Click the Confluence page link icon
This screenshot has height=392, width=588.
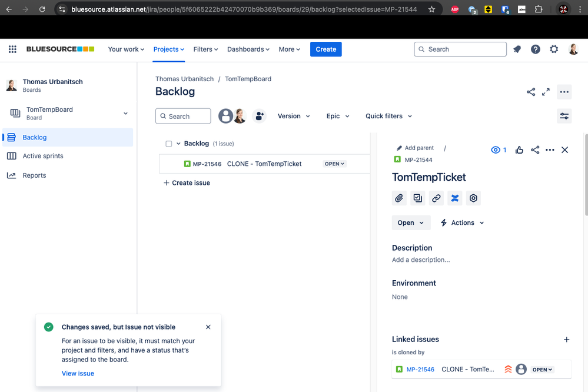coord(455,198)
